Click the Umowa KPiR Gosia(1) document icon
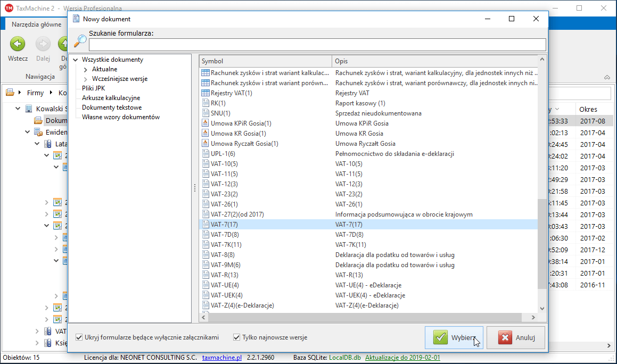Viewport: 617px width, 364px height. click(205, 123)
